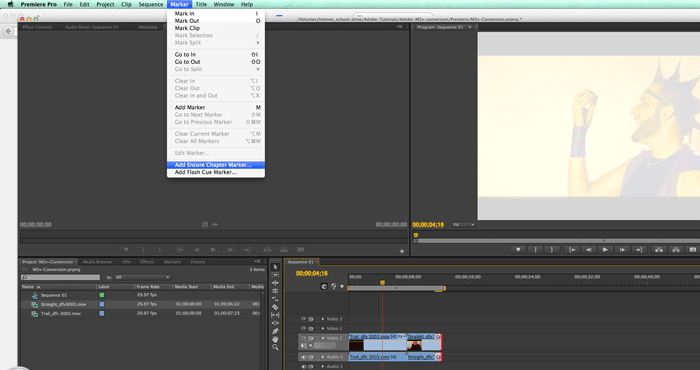700x370 pixels.
Task: Switch to the History tab
Action: click(x=197, y=262)
